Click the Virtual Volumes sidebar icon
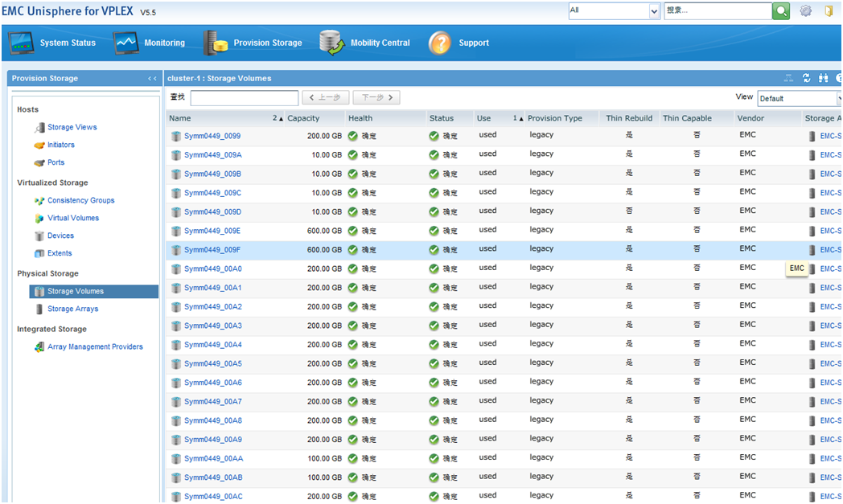Screen dimensions: 843x504 (39, 218)
